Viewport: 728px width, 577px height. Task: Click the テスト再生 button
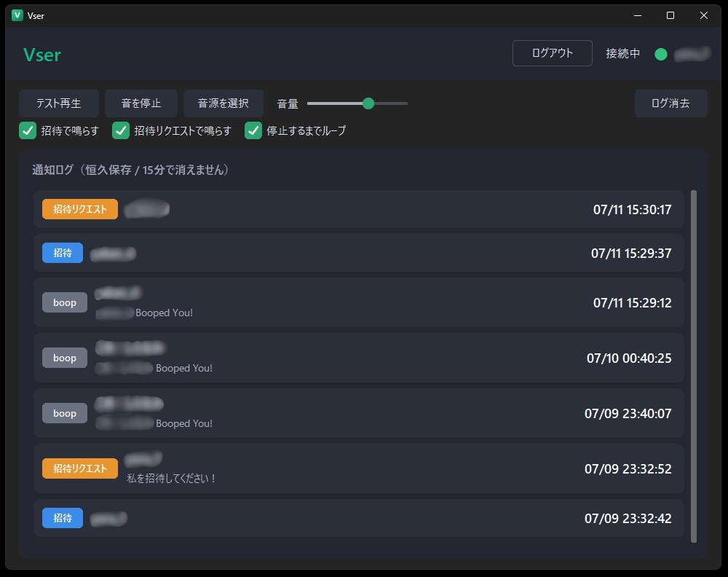[x=58, y=103]
